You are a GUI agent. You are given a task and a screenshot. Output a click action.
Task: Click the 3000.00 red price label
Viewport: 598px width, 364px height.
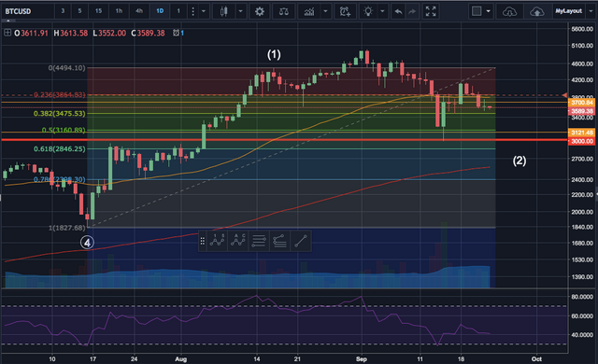pos(582,141)
